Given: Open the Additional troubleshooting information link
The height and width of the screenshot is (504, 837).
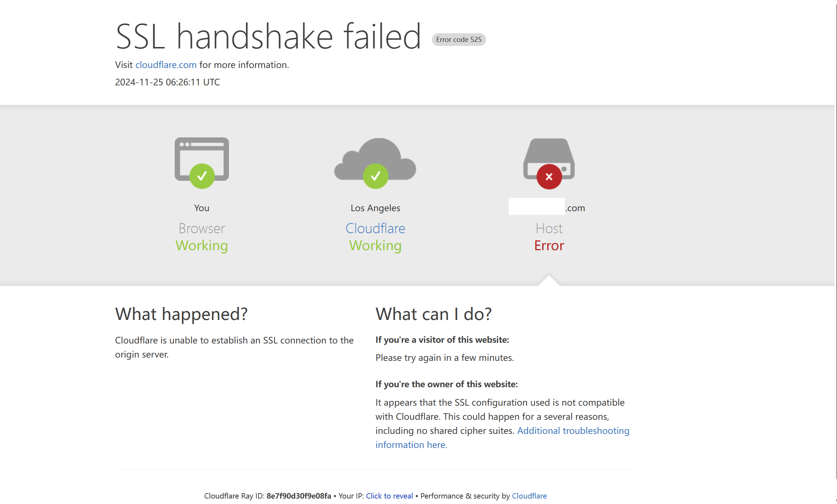Looking at the screenshot, I should coord(502,437).
